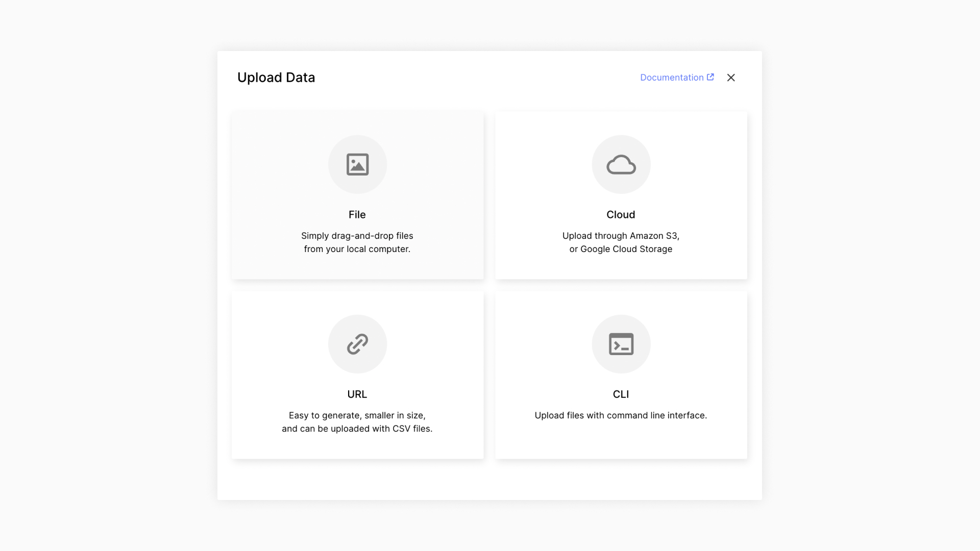Click the File image icon
The width and height of the screenshot is (980, 551).
tap(357, 164)
